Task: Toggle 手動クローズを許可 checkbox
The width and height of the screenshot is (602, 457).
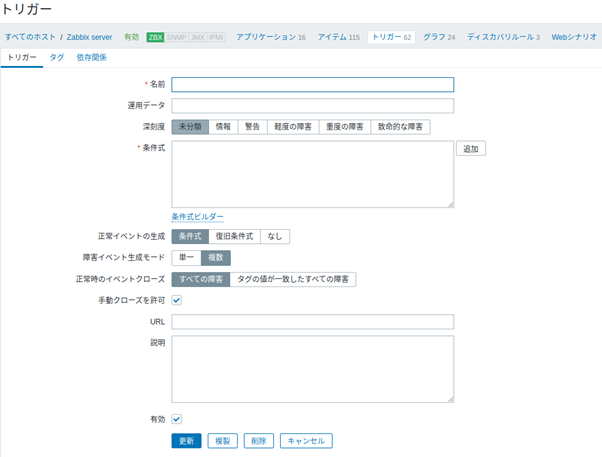Action: pos(177,299)
